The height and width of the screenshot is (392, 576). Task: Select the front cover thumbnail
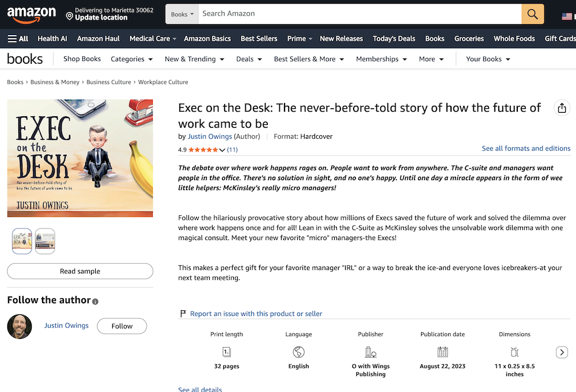point(22,241)
